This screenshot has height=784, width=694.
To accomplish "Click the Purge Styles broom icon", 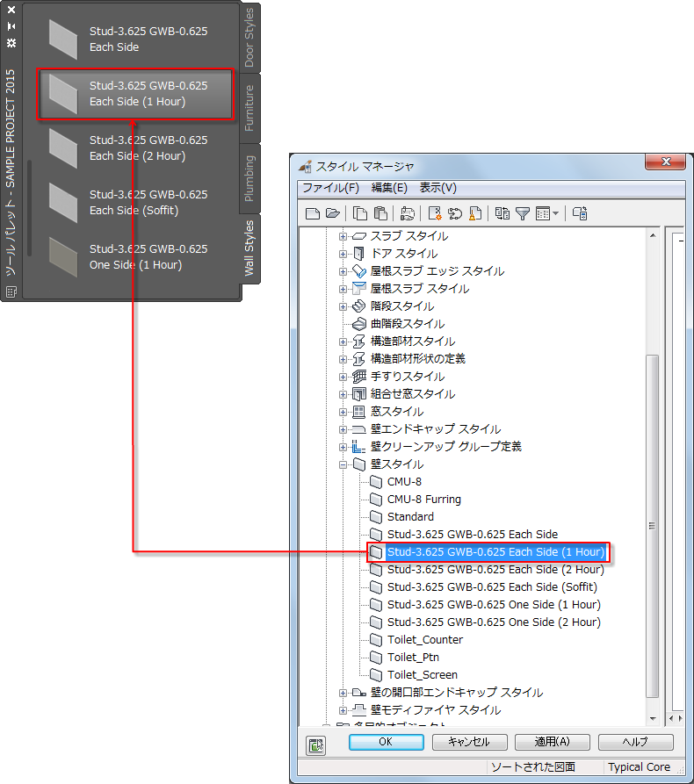I will coord(475,213).
